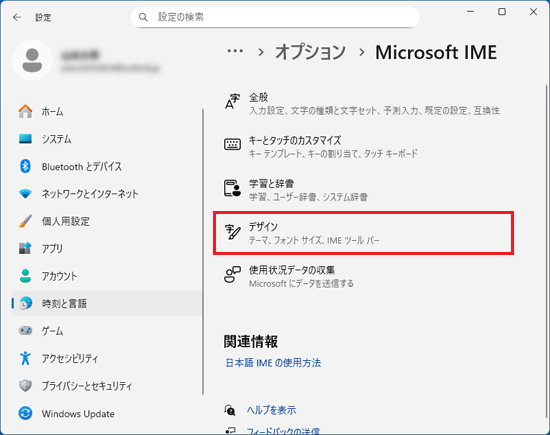Open 学習と辞書 settings
Image resolution: width=550 pixels, height=435 pixels.
point(363,190)
